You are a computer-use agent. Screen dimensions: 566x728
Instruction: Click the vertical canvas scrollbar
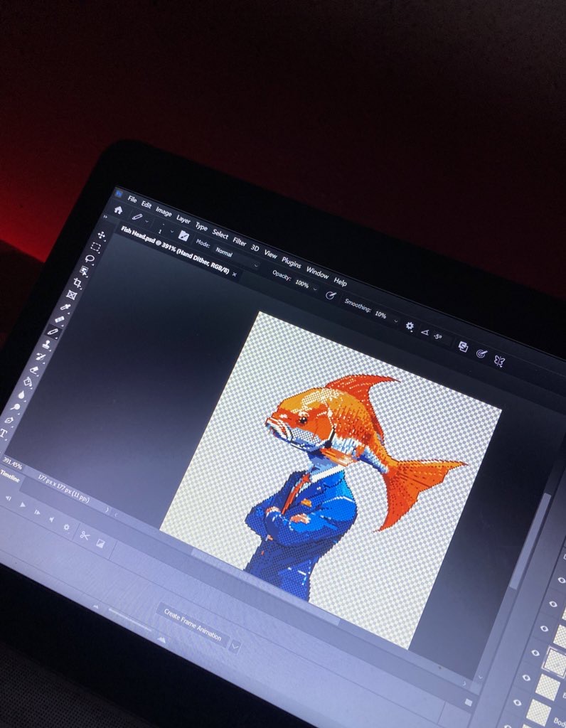click(x=529, y=541)
